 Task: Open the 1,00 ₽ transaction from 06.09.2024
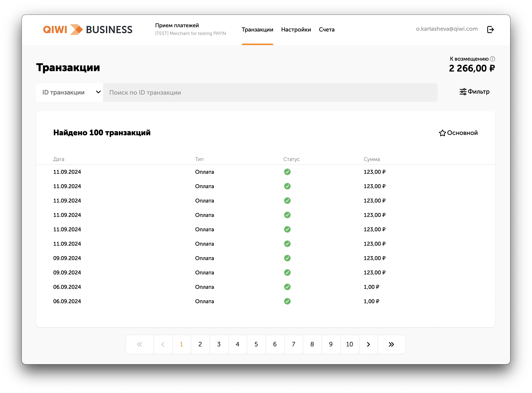[x=371, y=287]
